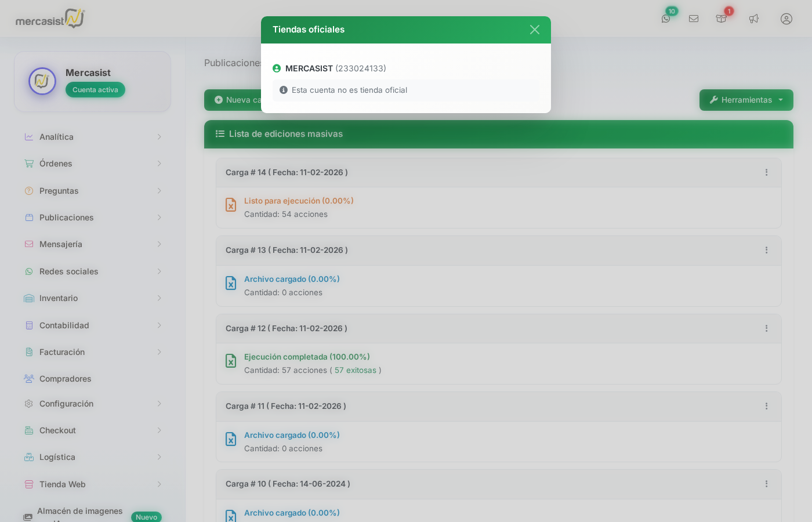
Task: Open WhatsApp notifications icon in header
Action: pos(666,19)
